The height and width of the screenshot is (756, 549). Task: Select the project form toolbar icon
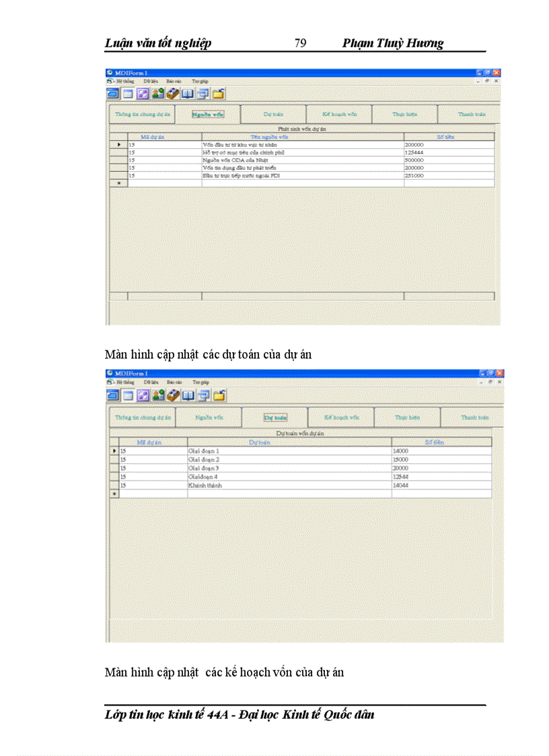pos(112,94)
